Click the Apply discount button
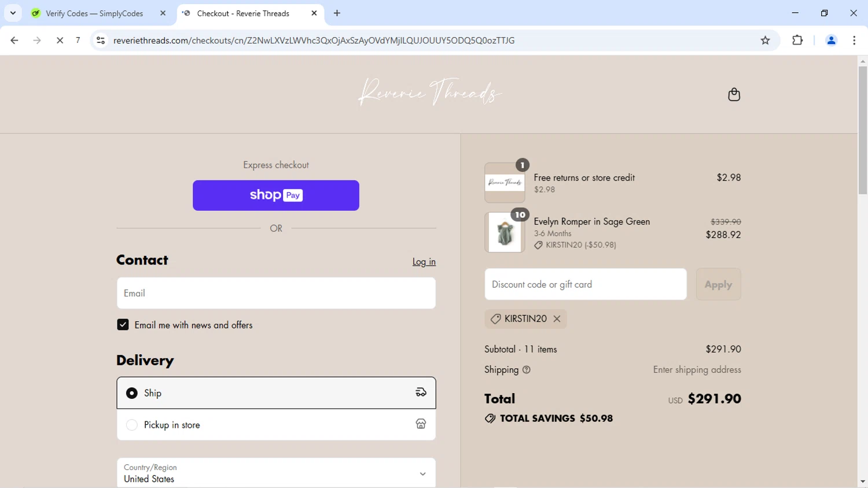Viewport: 868px width, 488px height. (x=718, y=284)
